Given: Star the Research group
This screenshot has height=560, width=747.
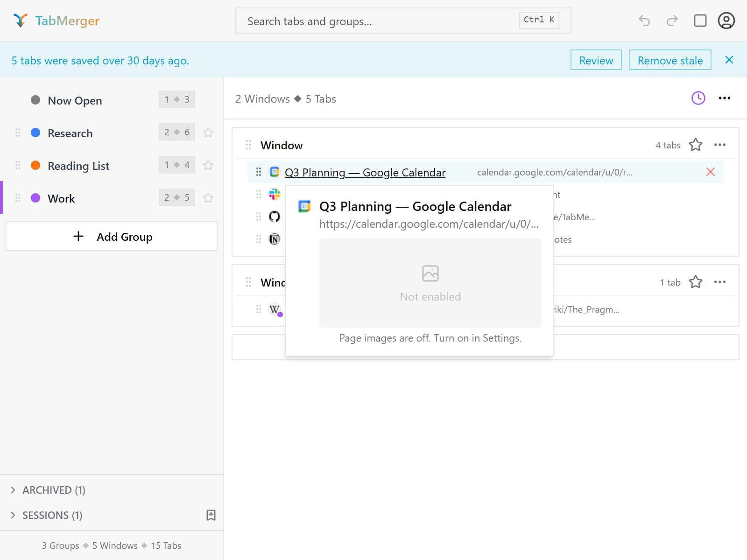Looking at the screenshot, I should click(208, 133).
